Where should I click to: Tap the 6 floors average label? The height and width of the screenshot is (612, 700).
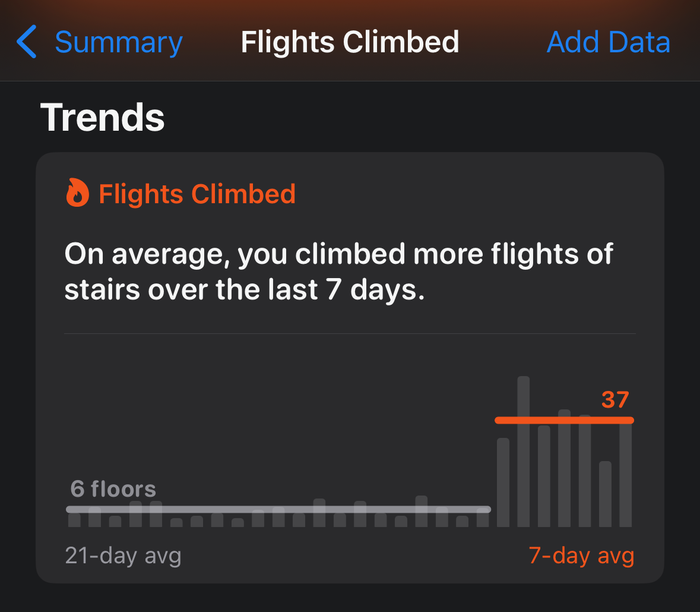pyautogui.click(x=113, y=489)
